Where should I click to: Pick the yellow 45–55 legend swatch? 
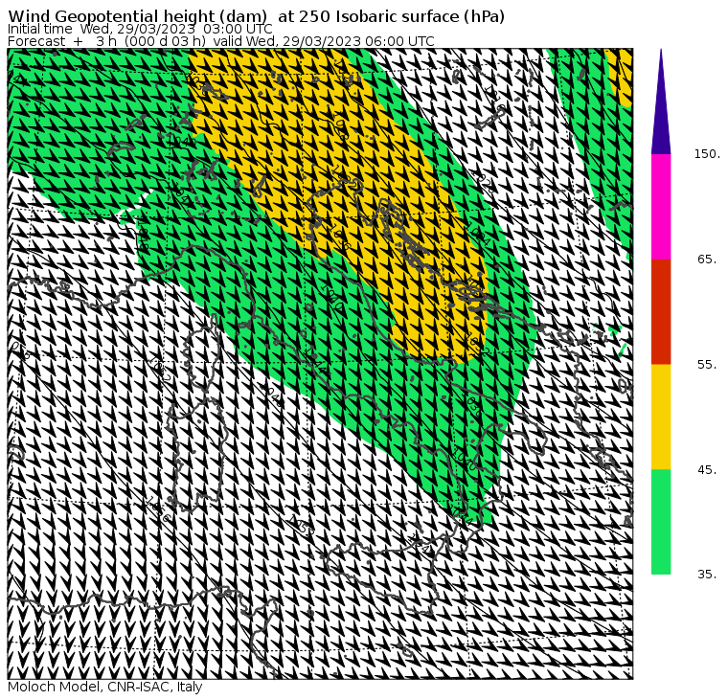(x=661, y=417)
